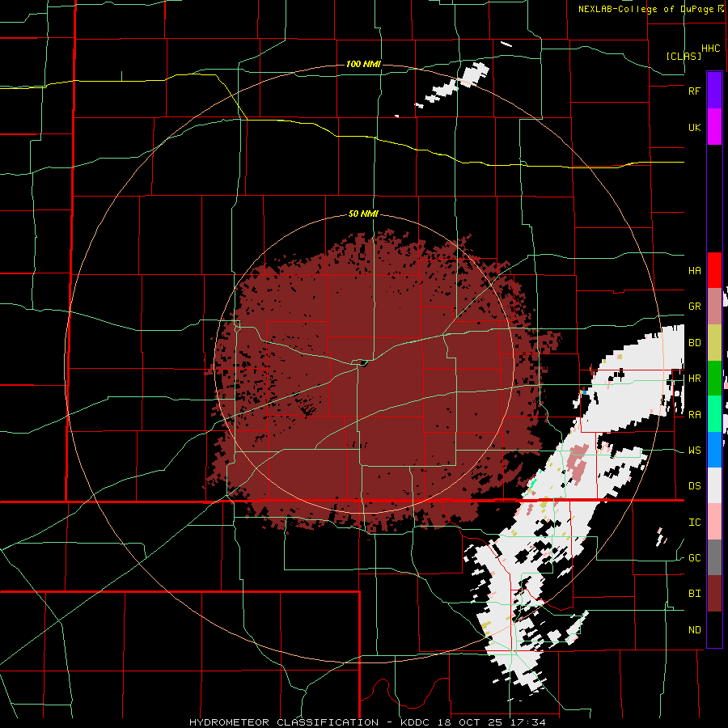
Task: Click the gray GC legend swatch
Action: pyautogui.click(x=714, y=557)
